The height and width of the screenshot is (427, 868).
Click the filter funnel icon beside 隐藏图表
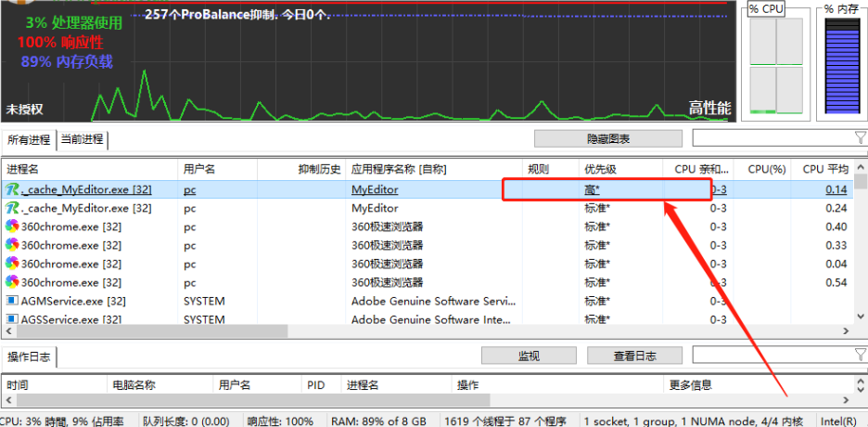coord(860,137)
